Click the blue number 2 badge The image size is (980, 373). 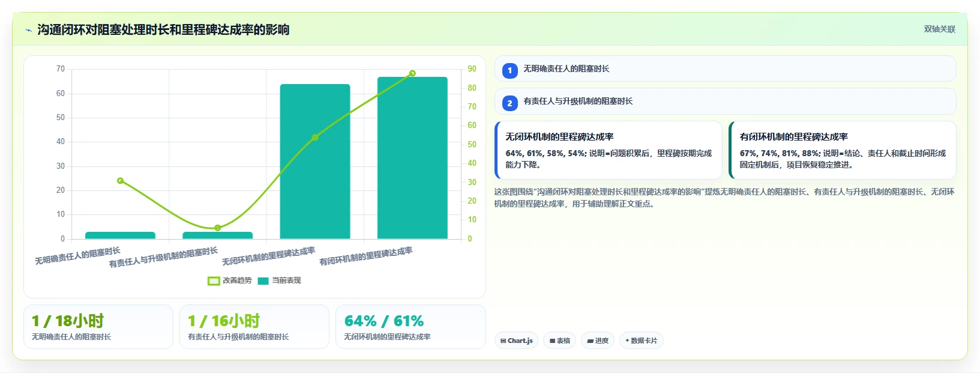tap(510, 103)
